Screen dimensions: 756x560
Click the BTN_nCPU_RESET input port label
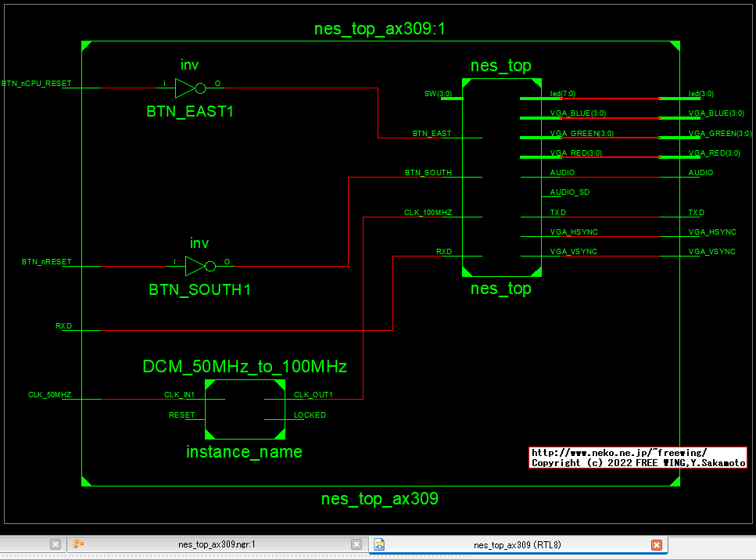[x=37, y=83]
